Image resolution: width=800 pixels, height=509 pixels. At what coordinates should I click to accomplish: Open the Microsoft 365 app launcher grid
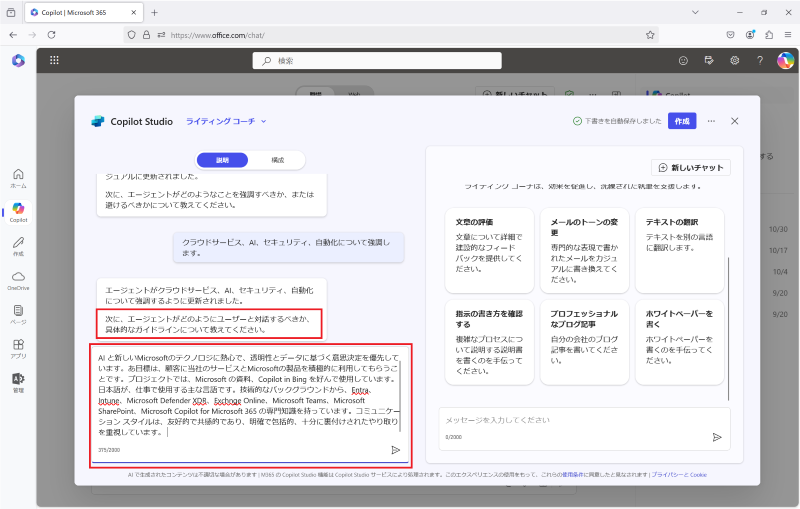click(54, 60)
